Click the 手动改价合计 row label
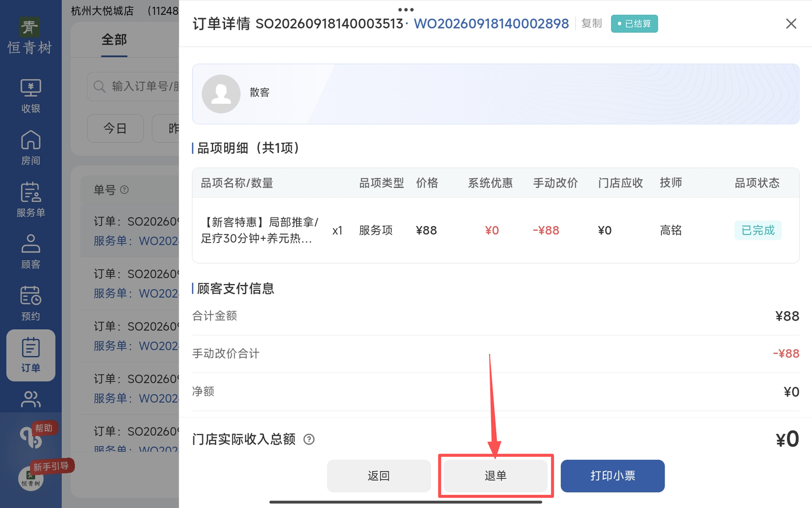This screenshot has height=508, width=812. pyautogui.click(x=226, y=353)
